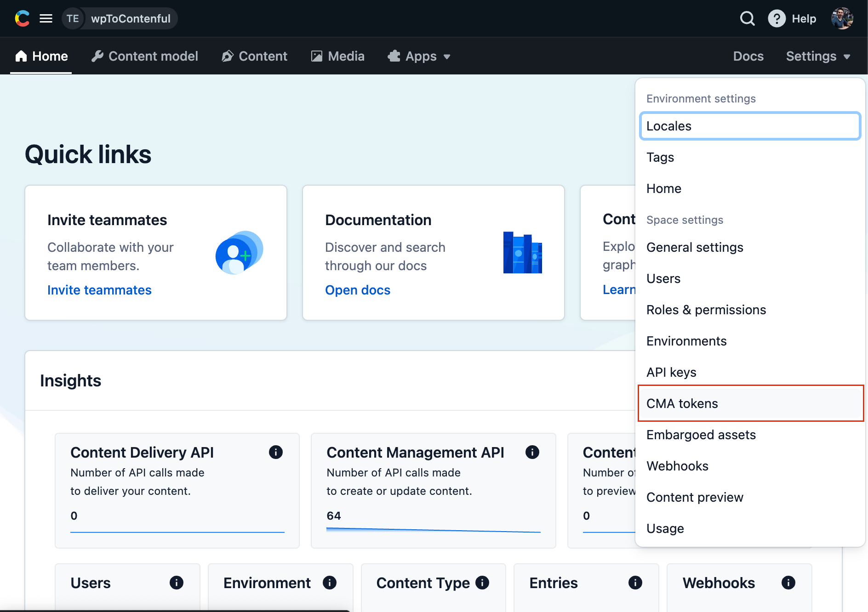
Task: Click the Contentful logo
Action: pos(22,18)
